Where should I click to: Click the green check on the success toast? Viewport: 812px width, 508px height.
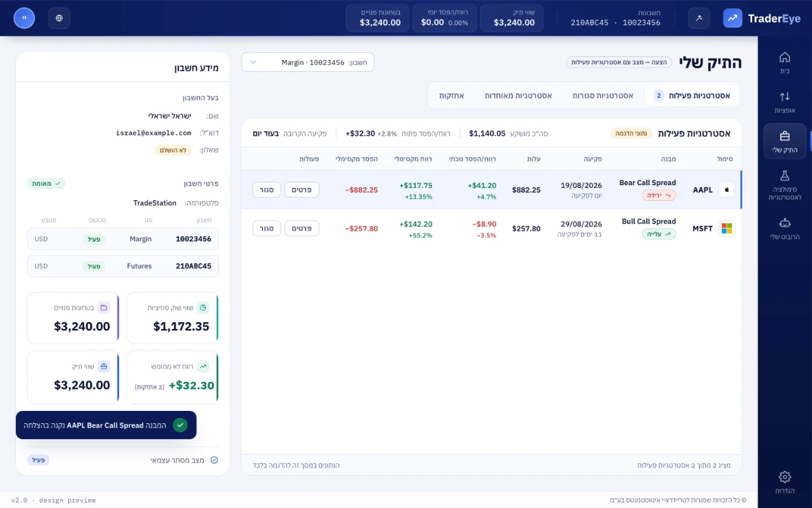tap(180, 425)
